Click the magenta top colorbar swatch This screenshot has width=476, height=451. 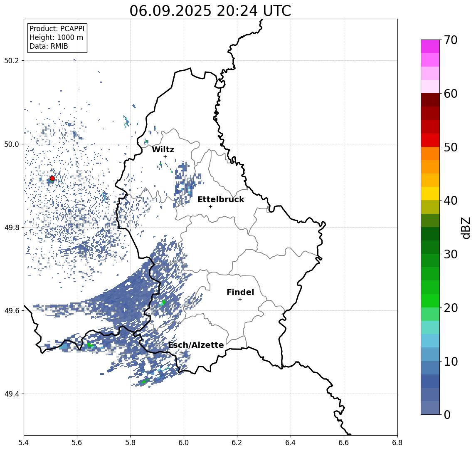tap(430, 47)
